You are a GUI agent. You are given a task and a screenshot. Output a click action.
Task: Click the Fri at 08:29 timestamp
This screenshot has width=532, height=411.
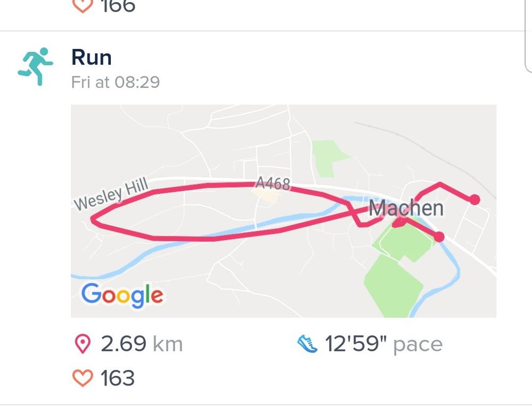tap(116, 83)
